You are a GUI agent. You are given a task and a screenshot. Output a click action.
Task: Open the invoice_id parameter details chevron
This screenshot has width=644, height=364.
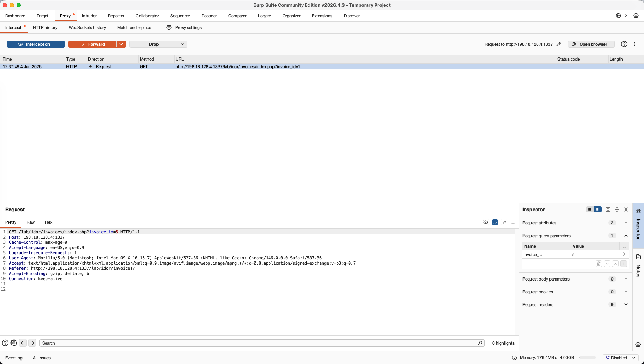(624, 254)
